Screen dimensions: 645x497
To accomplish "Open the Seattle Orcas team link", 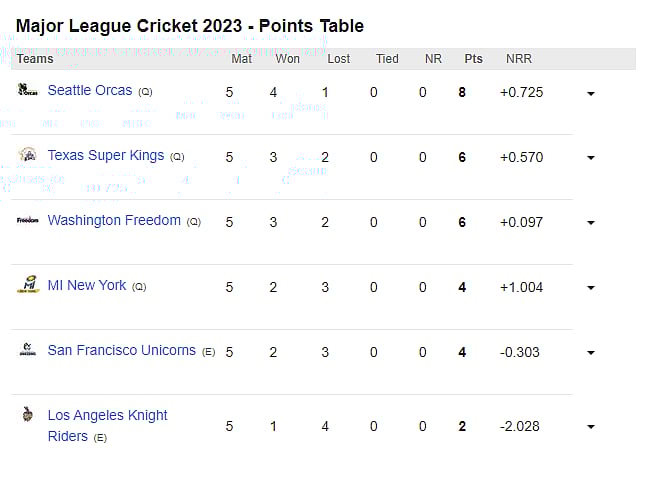I will [x=90, y=90].
